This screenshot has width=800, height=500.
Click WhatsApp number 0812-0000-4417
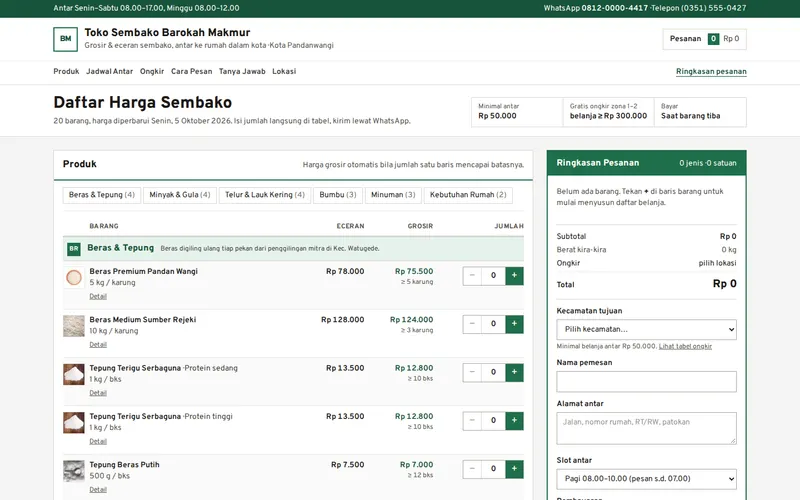(614, 8)
